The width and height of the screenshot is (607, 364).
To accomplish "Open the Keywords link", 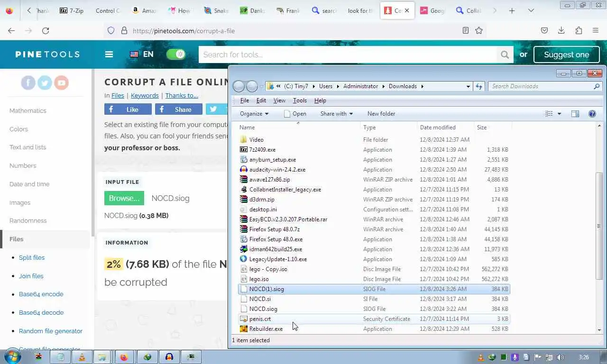I will tap(145, 95).
